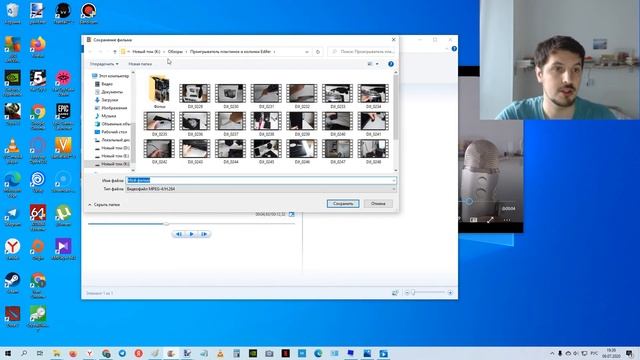Click the up-one-level arrow in save dialog
This screenshot has width=640, height=360.
tap(115, 52)
